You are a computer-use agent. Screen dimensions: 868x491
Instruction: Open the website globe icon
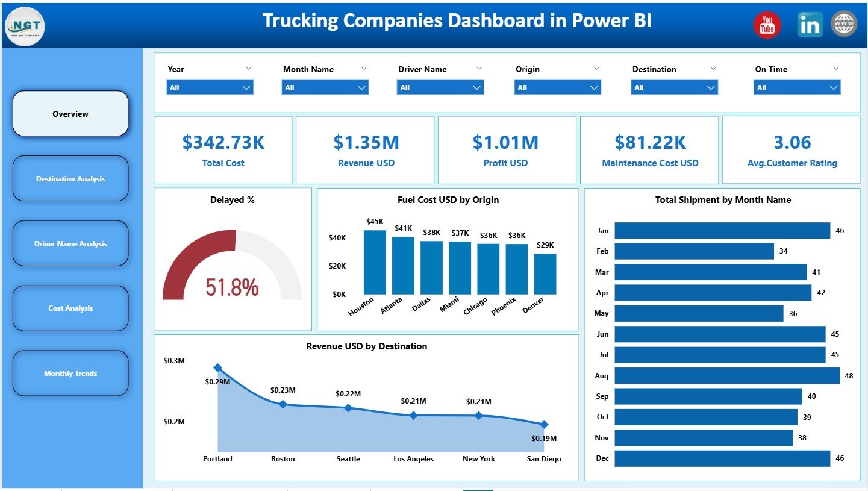tap(844, 24)
